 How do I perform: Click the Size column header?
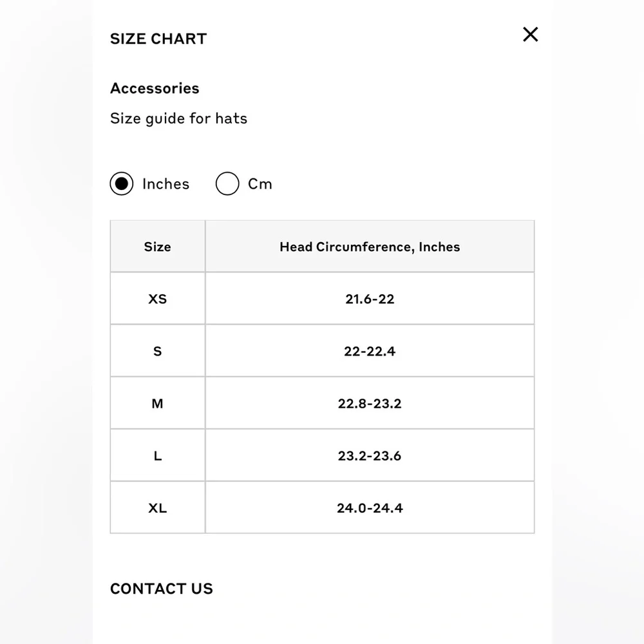tap(158, 247)
